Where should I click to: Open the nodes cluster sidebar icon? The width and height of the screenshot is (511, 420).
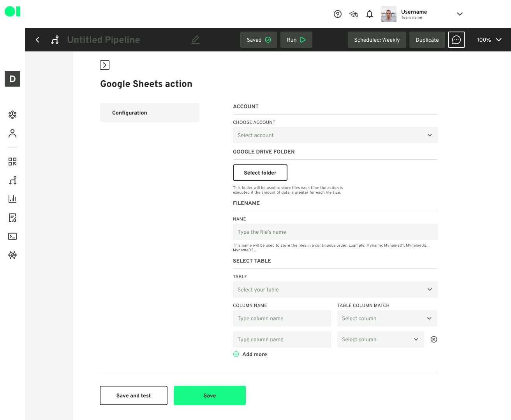pos(12,115)
